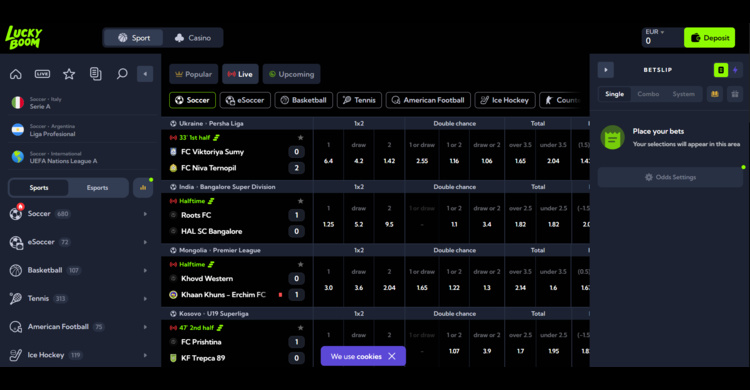This screenshot has width=750, height=390.
Task: Filter by Basketball chip
Action: 304,100
